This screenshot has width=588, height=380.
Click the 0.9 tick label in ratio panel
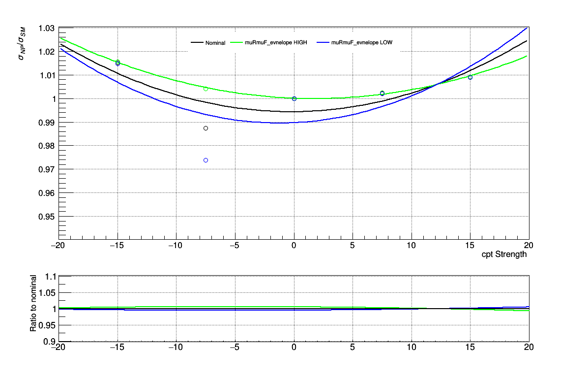tap(51, 342)
